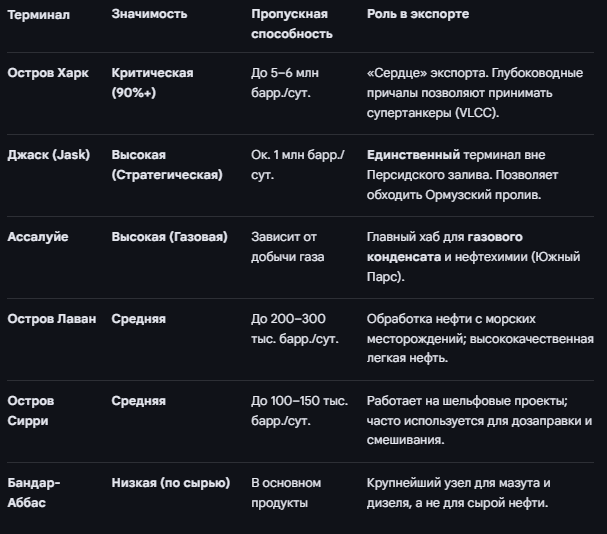Image resolution: width=607 pixels, height=534 pixels.
Task: Select the "Бандар-Аббас" terminal cell
Action: point(34,492)
